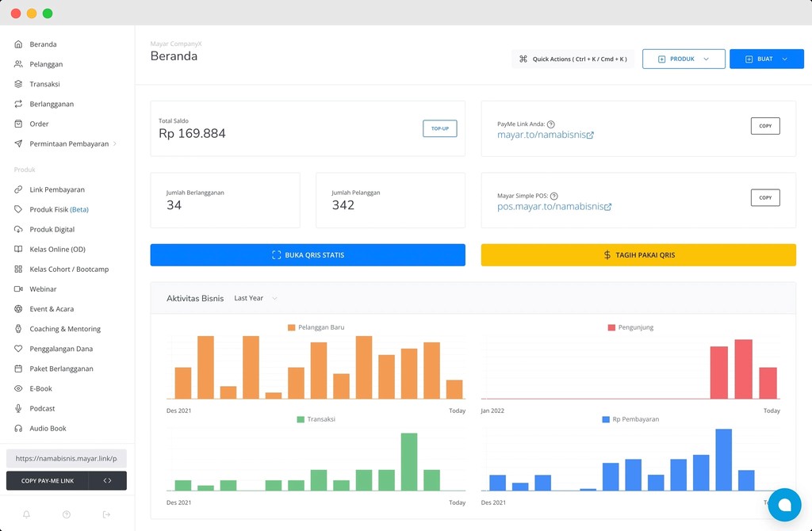Click the logout icon in the bottom sidebar
The height and width of the screenshot is (531, 812).
point(106,514)
